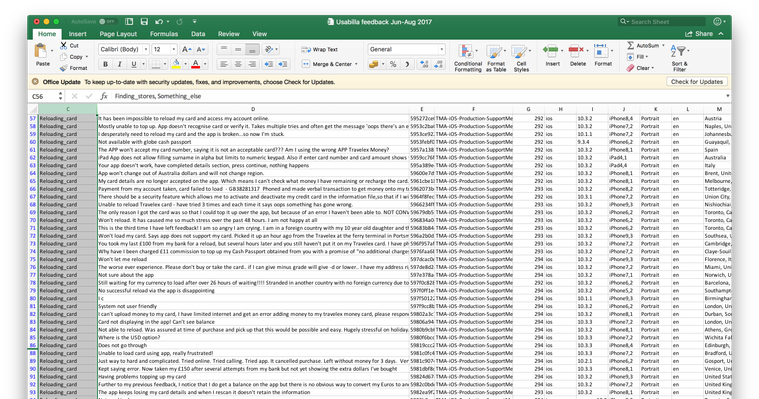
Task: Activate the Format painter brush
Action: point(63,68)
